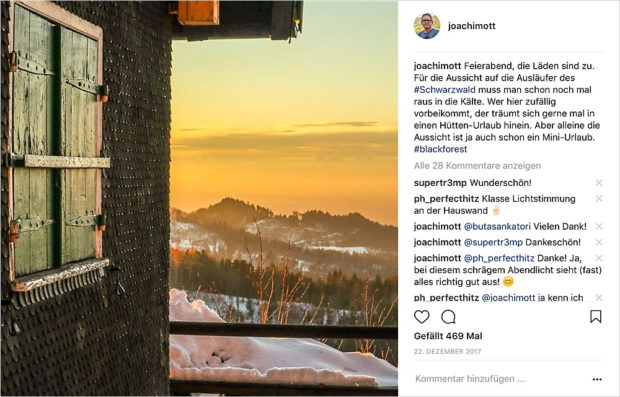
Task: Open the three-dots more options menu
Action: pos(597,379)
